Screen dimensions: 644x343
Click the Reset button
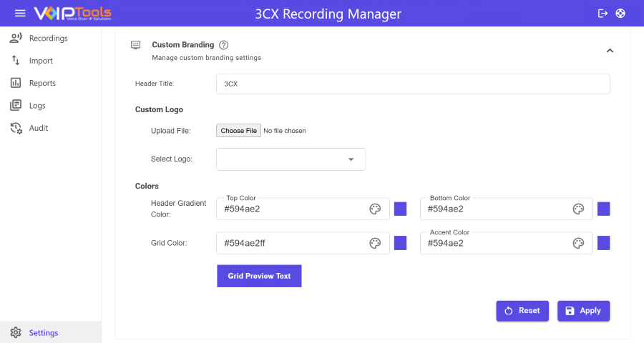(522, 311)
